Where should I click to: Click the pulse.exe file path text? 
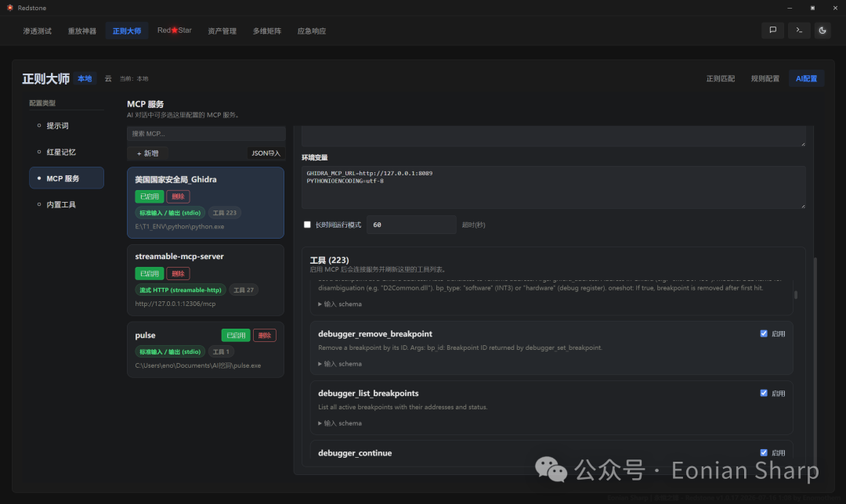(198, 365)
